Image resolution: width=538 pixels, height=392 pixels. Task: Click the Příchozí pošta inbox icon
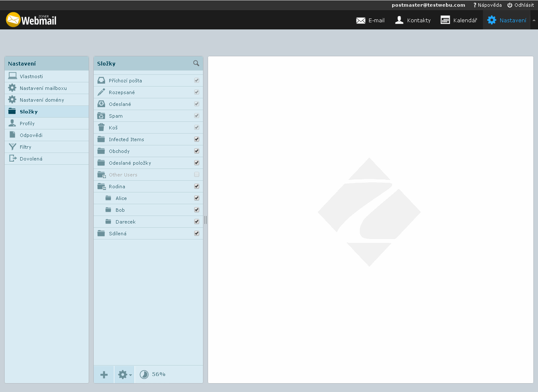(101, 81)
